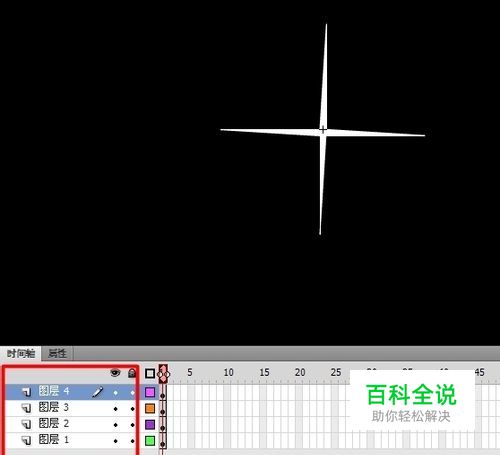Click the layer page icon beside 图层 1
Viewport: 500px width, 455px height.
coord(26,440)
